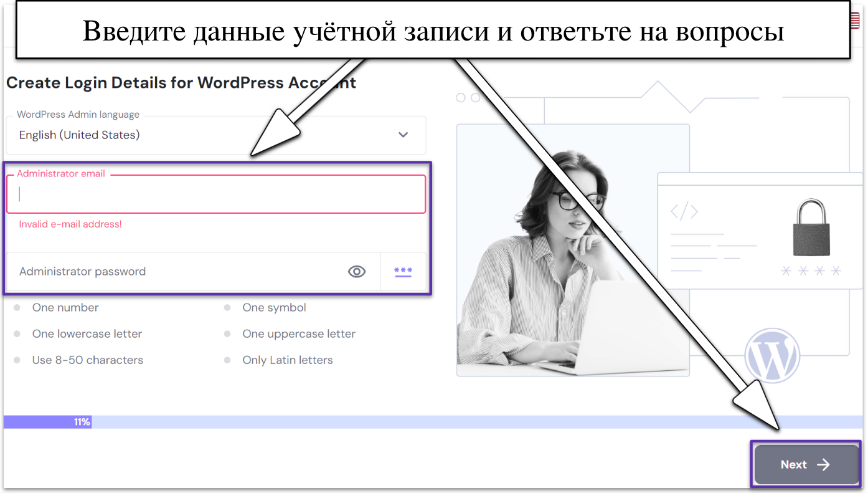The width and height of the screenshot is (868, 493).
Task: Show the password by toggling the eye icon
Action: point(356,271)
